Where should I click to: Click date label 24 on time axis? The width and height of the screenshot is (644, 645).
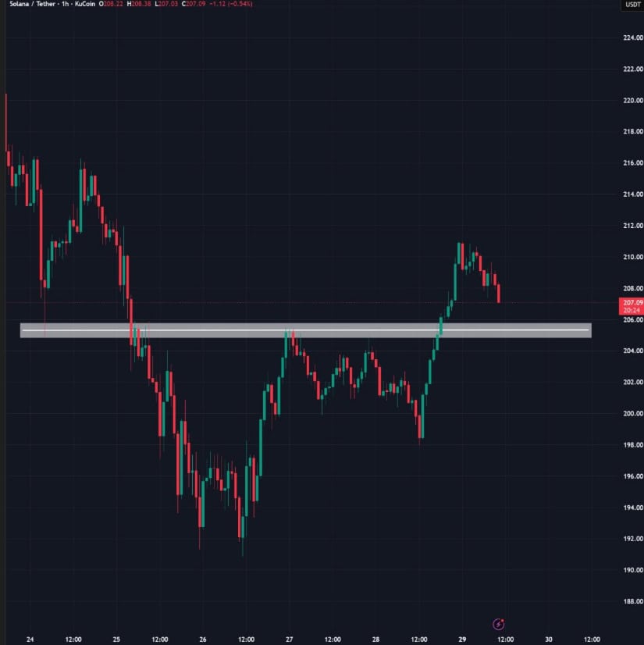pyautogui.click(x=30, y=636)
